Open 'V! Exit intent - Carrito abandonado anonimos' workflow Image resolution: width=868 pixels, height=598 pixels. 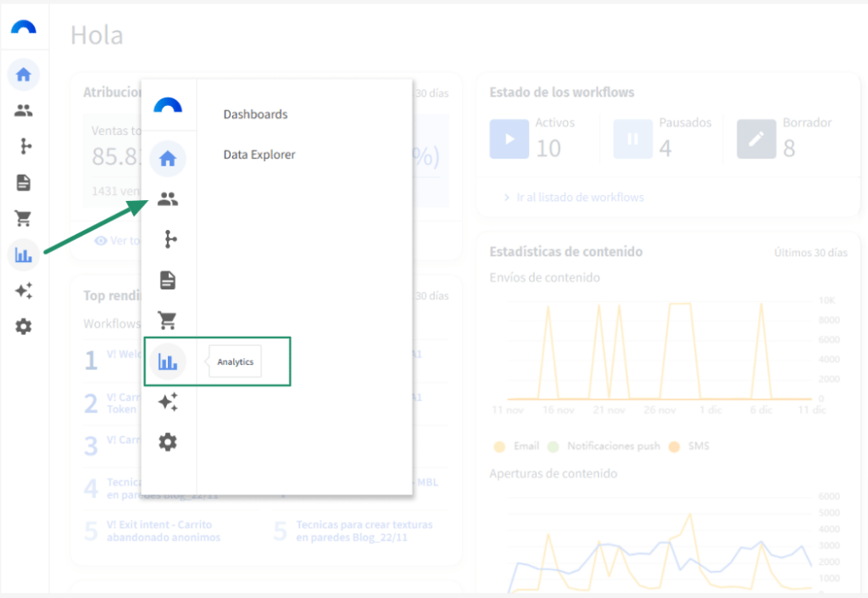click(x=164, y=530)
